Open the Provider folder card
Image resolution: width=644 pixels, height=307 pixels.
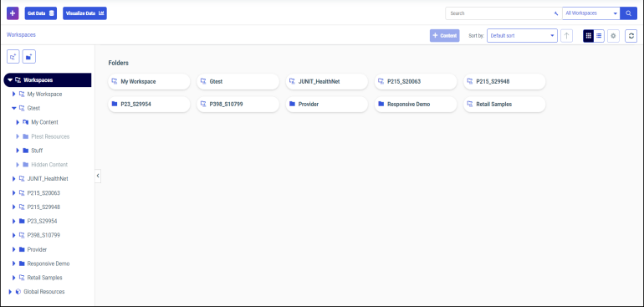(327, 104)
